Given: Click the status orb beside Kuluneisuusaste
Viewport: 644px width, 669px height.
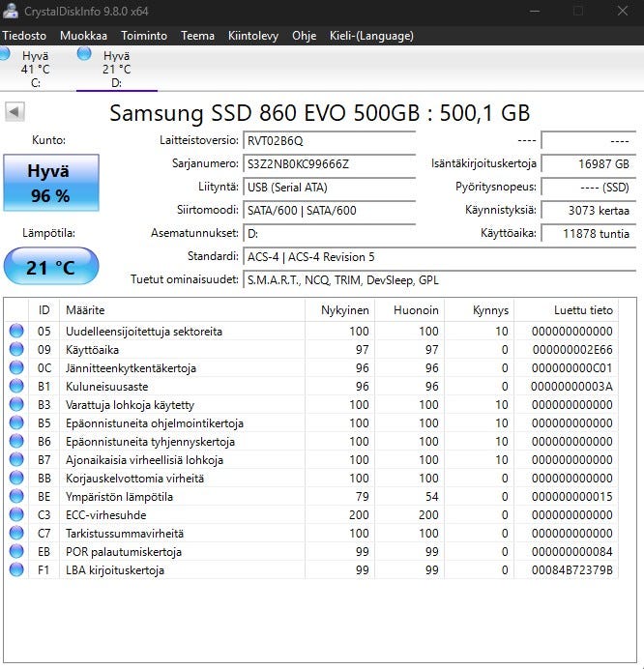Looking at the screenshot, I should pyautogui.click(x=16, y=387).
